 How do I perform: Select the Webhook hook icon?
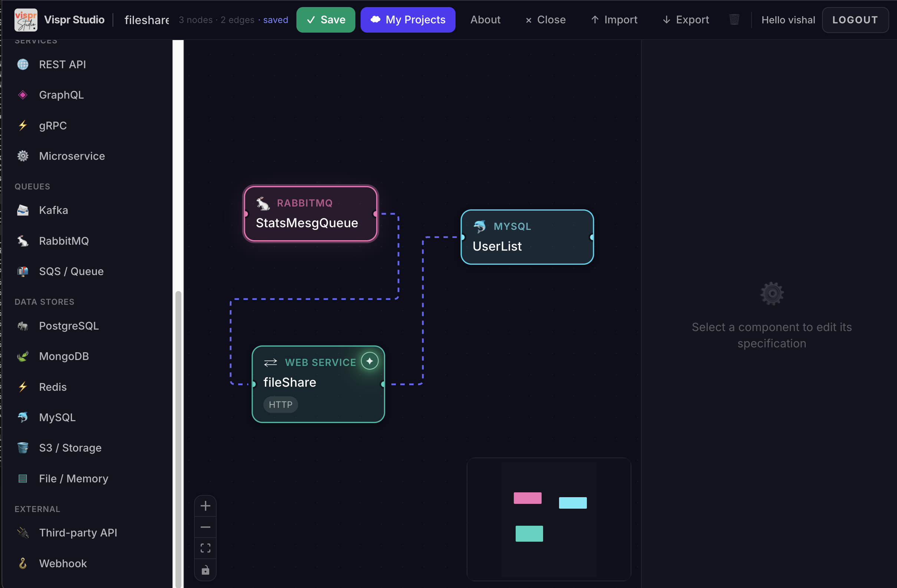(23, 564)
